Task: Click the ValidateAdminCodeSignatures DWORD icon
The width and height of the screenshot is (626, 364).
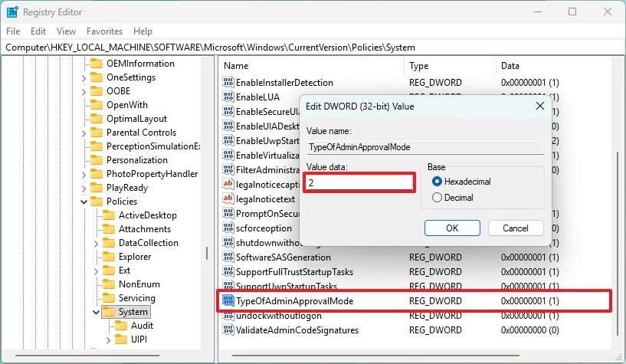Action: pos(228,330)
